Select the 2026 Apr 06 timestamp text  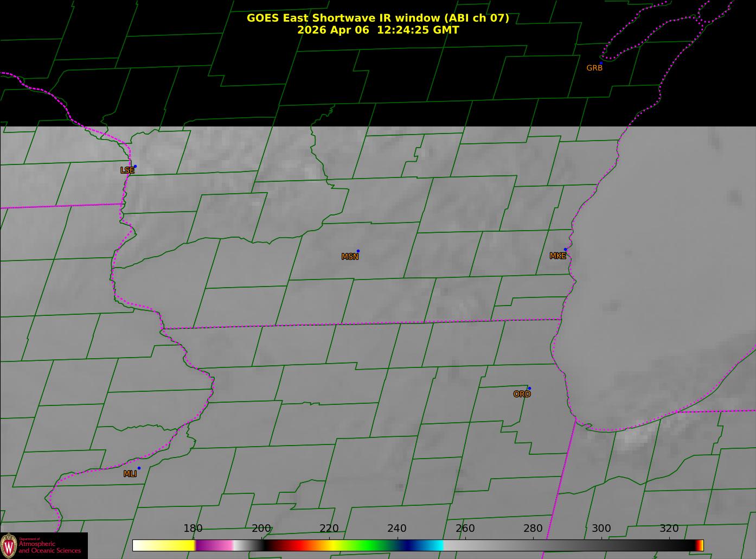pos(377,30)
